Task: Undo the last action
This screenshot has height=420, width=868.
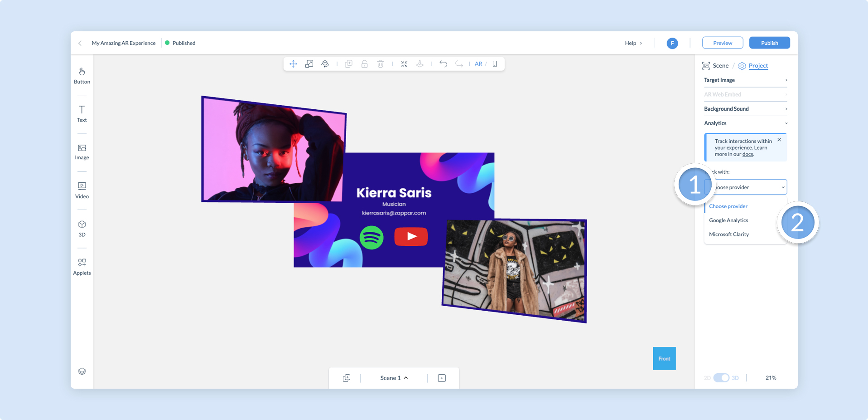Action: (443, 64)
